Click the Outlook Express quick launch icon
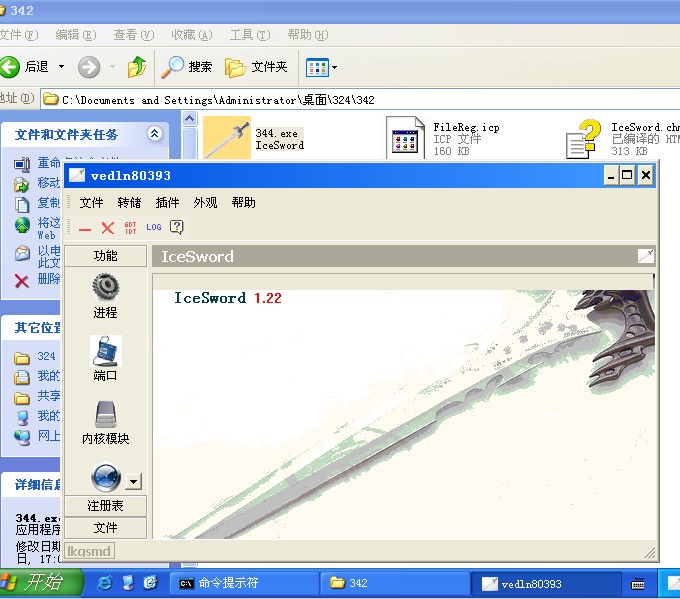 click(150, 583)
